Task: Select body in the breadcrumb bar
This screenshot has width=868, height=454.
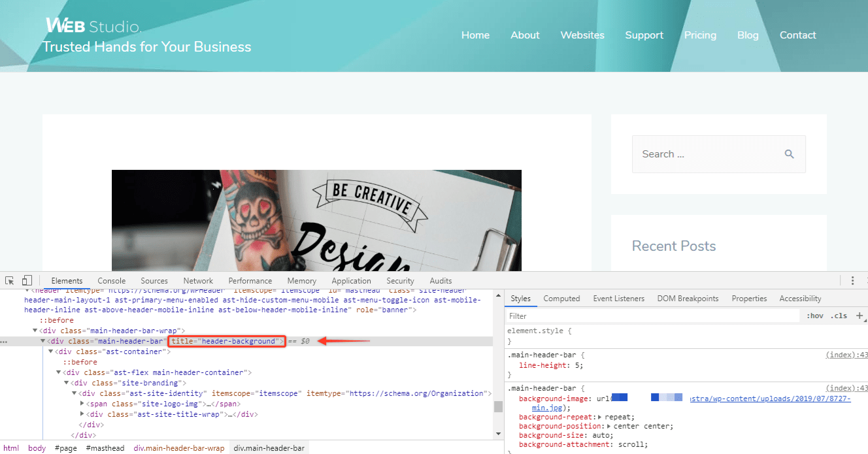Action: 37,448
